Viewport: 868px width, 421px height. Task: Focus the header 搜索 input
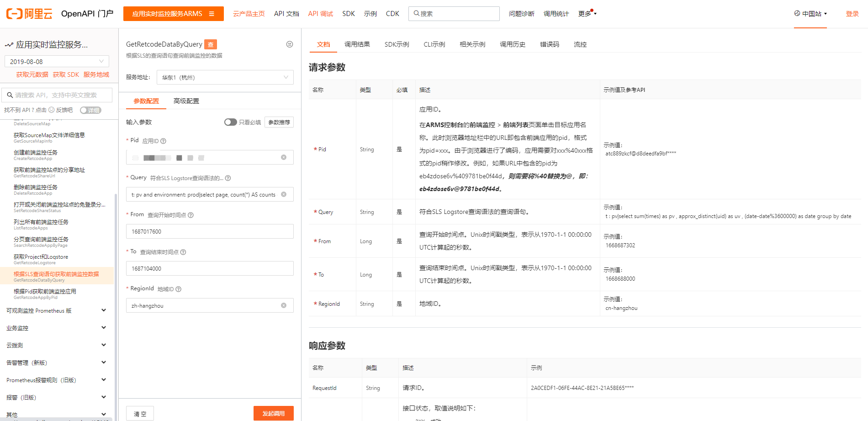pyautogui.click(x=454, y=14)
